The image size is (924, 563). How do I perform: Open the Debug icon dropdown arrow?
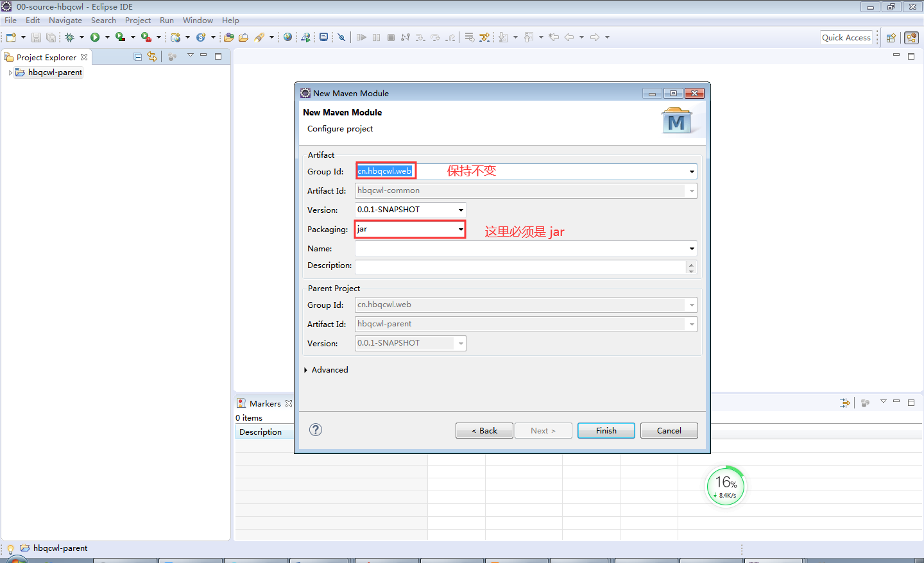[81, 37]
